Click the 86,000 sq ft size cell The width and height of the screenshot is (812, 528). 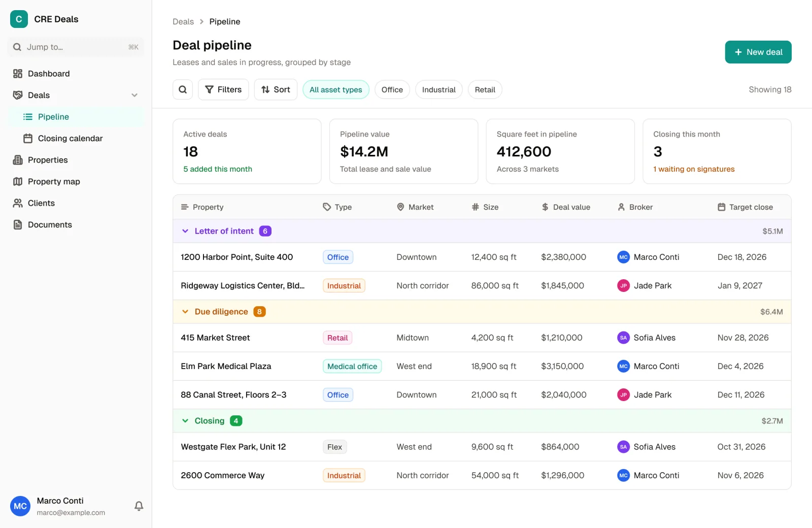coord(495,286)
